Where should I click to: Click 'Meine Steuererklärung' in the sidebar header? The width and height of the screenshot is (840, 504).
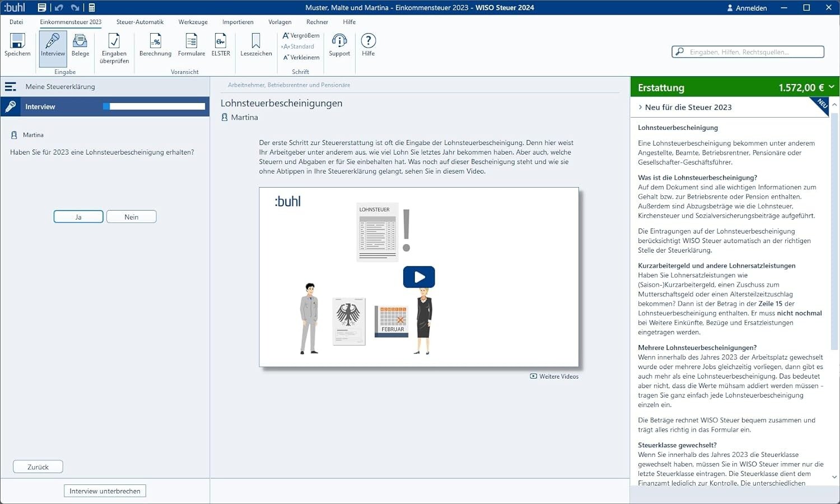click(60, 87)
